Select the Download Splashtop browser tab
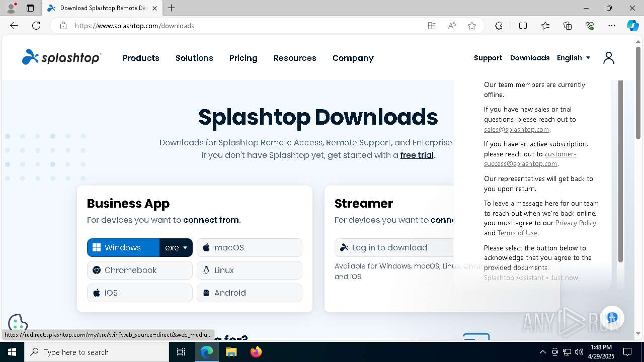 [102, 8]
